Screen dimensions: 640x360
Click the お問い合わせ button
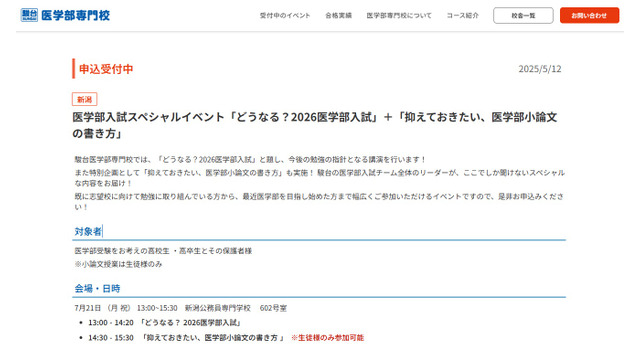click(589, 16)
